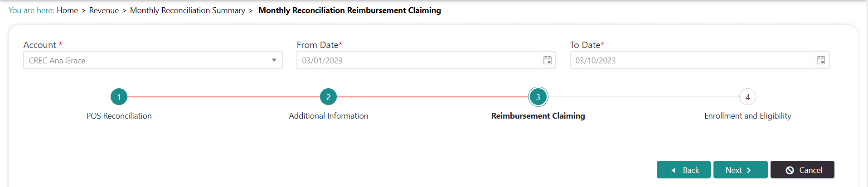Click the From Date input field
The height and width of the screenshot is (187, 868).
417,60
